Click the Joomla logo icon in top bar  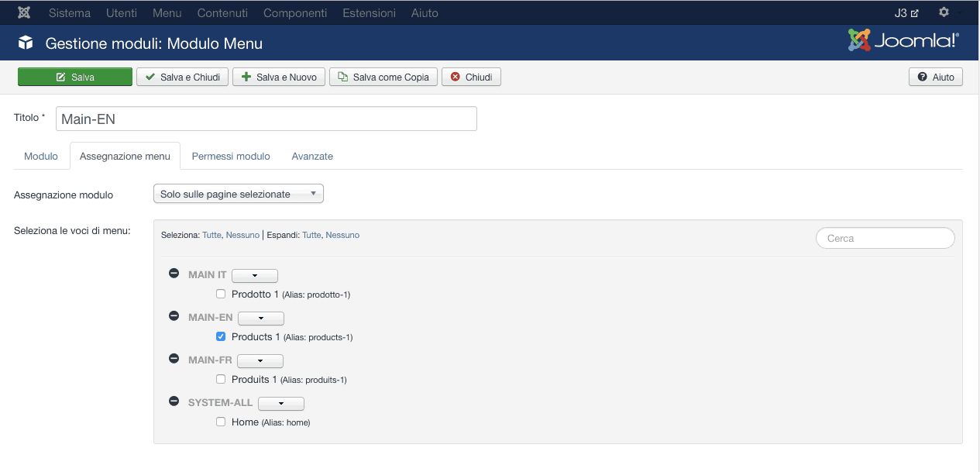(24, 12)
